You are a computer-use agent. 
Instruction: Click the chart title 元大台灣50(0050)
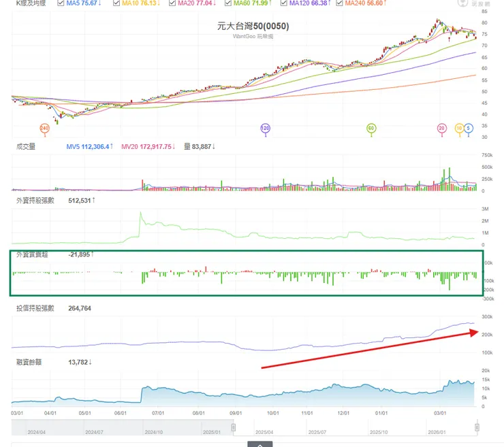point(253,26)
